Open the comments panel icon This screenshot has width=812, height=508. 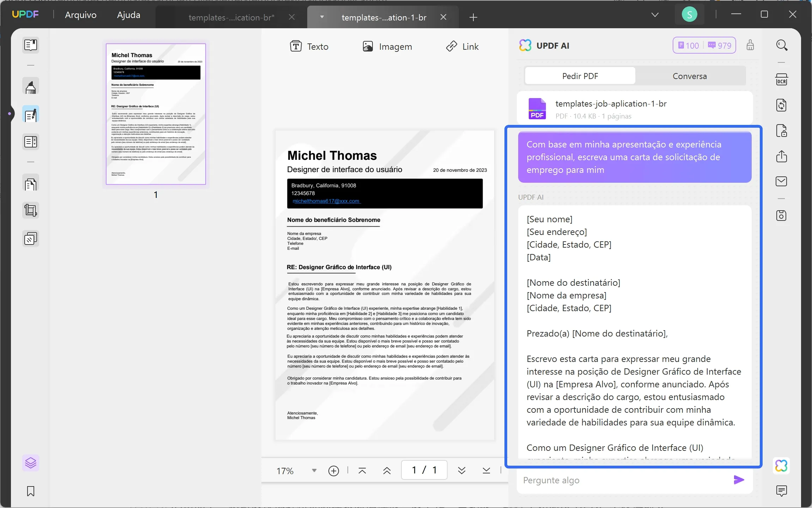pyautogui.click(x=782, y=491)
